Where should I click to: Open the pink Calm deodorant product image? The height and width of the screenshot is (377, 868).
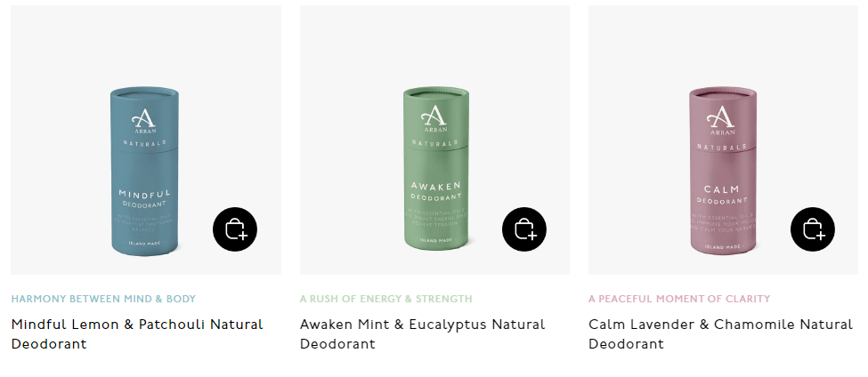[723, 140]
